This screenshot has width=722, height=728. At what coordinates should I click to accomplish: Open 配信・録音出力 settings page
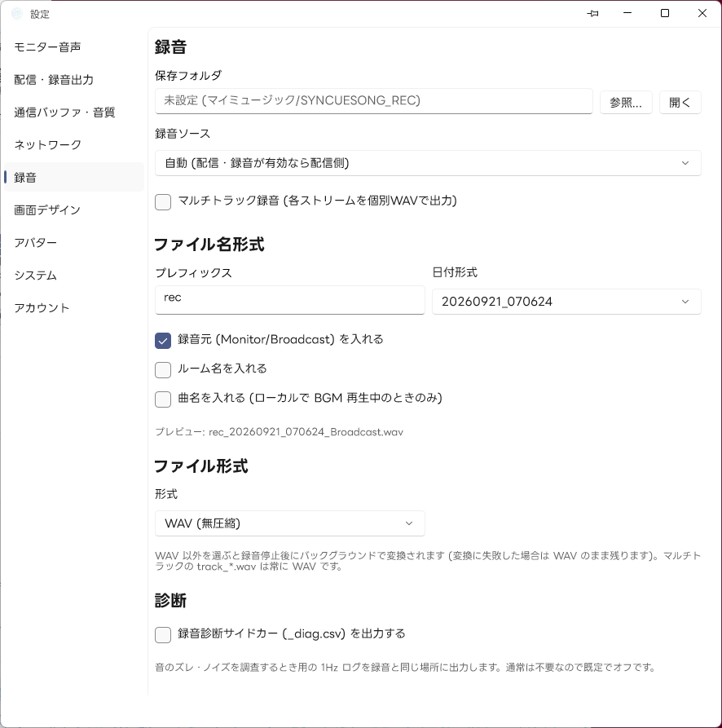click(74, 79)
